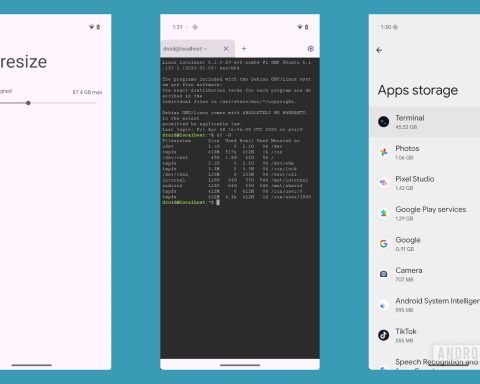
Task: Open Terminal app storage entry
Action: [x=424, y=122]
